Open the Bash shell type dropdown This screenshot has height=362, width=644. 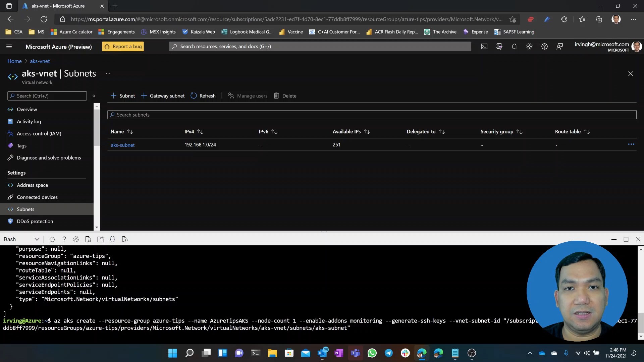click(x=22, y=239)
